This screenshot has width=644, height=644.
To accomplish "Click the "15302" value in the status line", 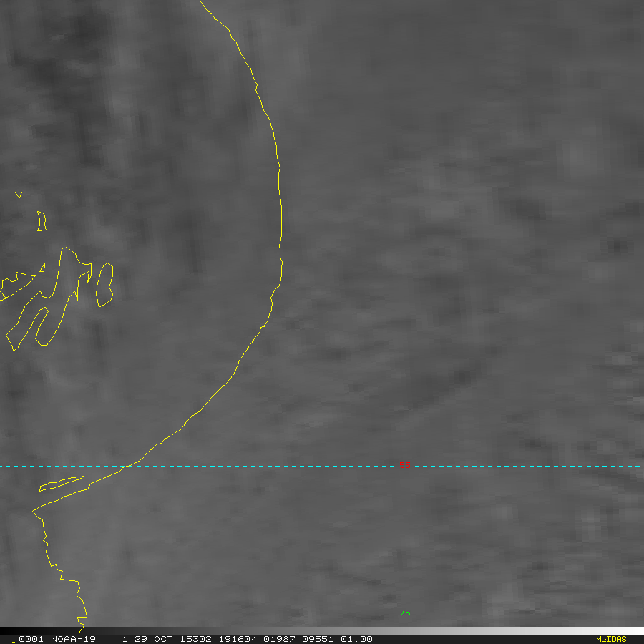I will [x=195, y=639].
